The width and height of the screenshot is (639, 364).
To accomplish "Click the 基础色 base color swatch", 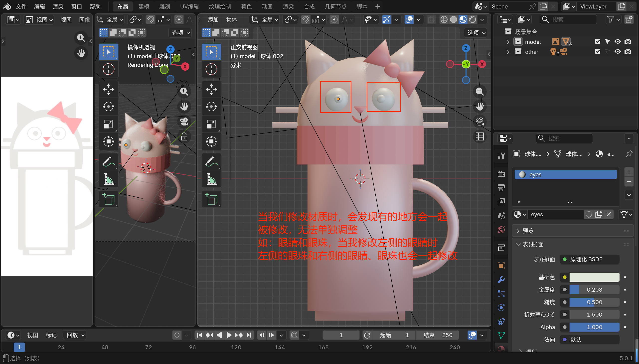I will [594, 277].
